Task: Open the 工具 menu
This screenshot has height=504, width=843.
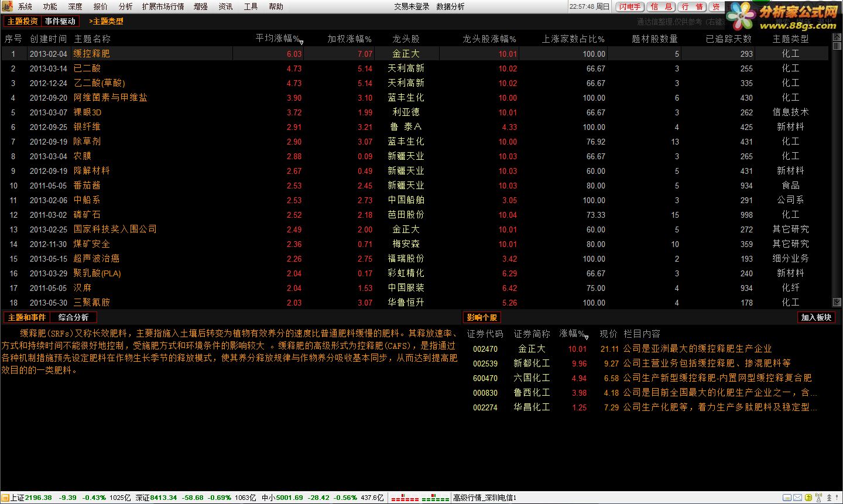Action: point(251,6)
